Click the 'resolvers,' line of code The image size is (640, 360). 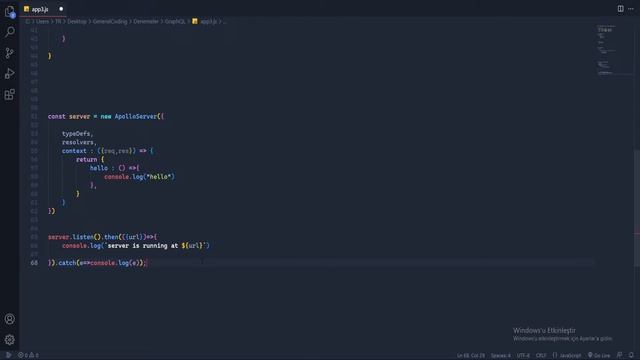79,142
